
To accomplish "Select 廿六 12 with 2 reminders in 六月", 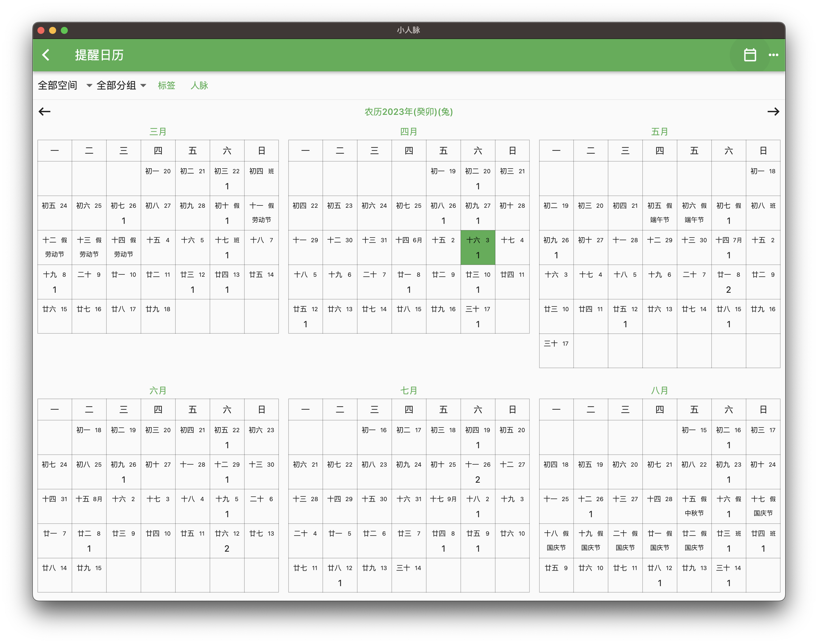I will (227, 541).
